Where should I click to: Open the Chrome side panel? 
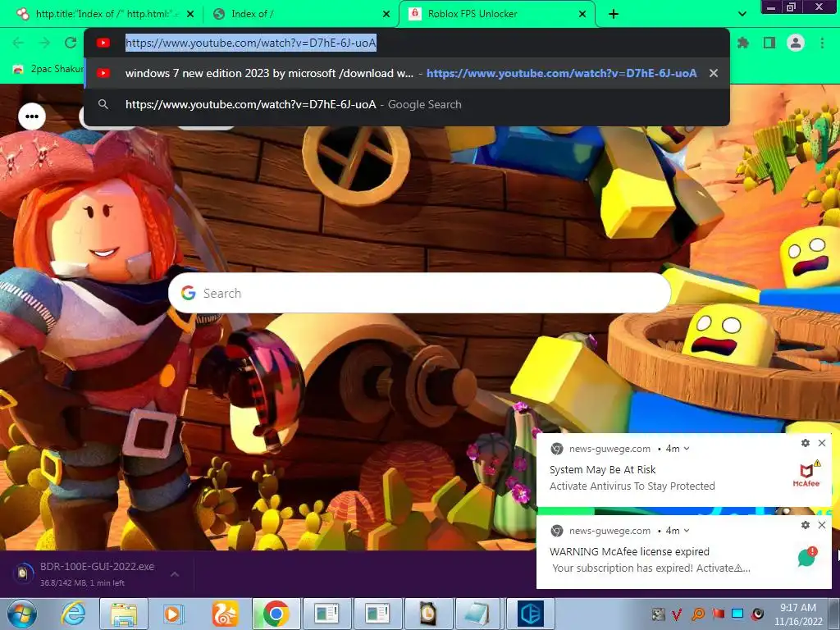[x=769, y=43]
